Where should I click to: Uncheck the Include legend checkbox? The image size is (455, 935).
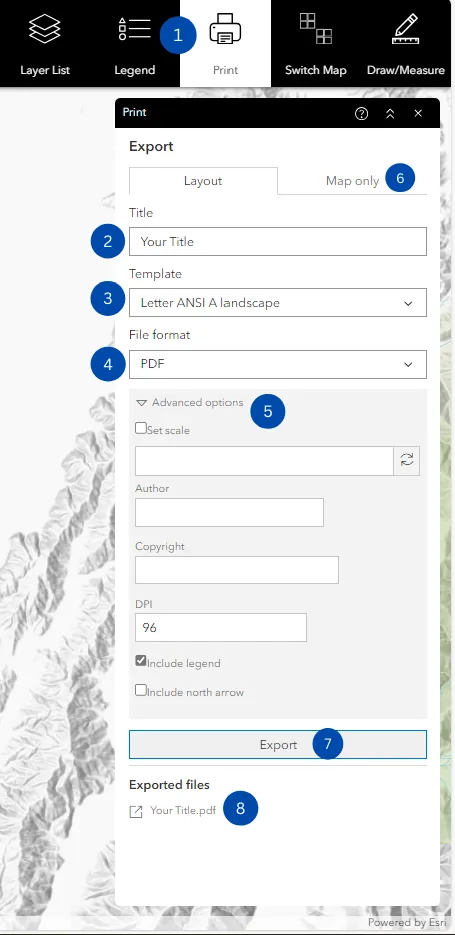(141, 661)
